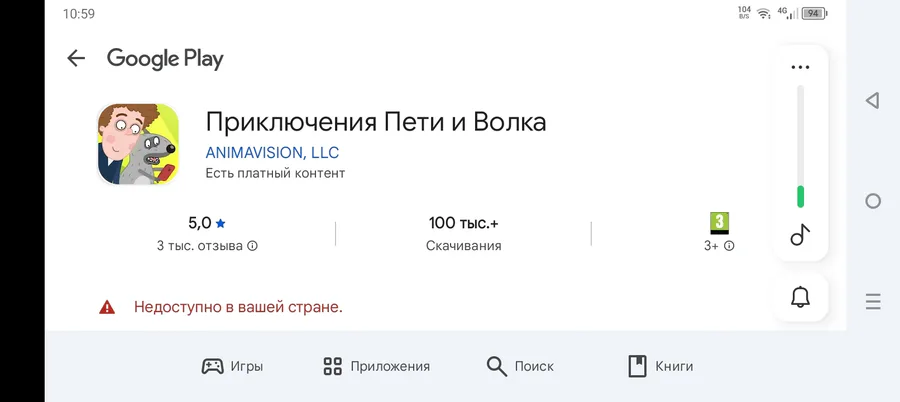The height and width of the screenshot is (402, 900).
Task: Tap the 5,0 star rating figure
Action: pos(207,223)
